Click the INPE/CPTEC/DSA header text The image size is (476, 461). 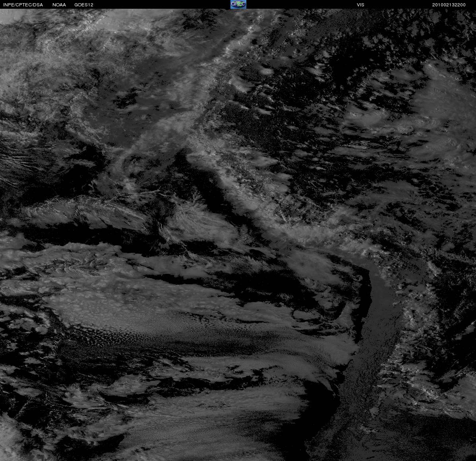pos(23,5)
